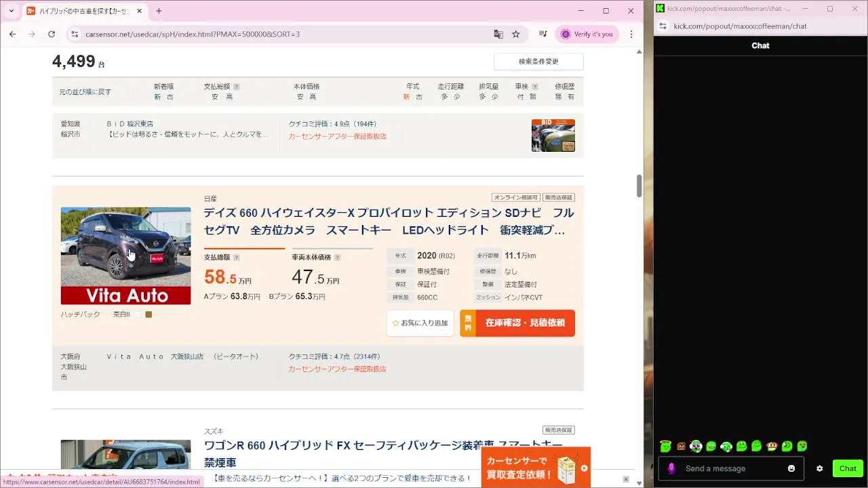Click the help icon next to 車両本体価格

[x=337, y=258]
